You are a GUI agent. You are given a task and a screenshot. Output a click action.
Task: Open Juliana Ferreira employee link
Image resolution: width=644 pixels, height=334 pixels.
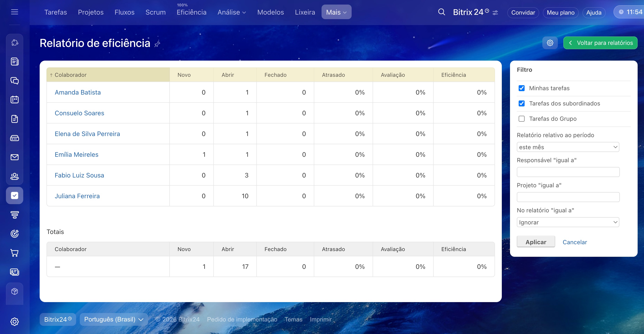77,196
